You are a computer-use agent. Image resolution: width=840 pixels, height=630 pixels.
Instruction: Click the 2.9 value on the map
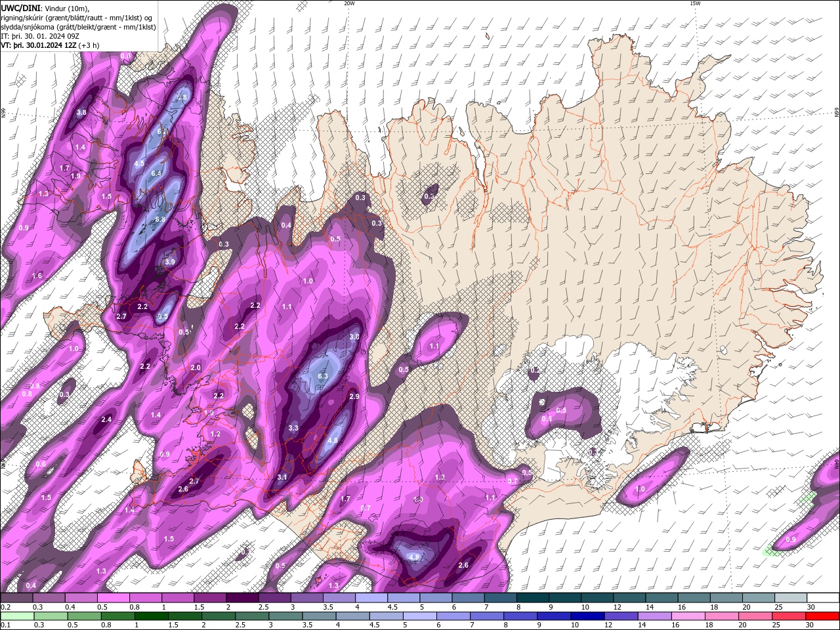pyautogui.click(x=354, y=397)
